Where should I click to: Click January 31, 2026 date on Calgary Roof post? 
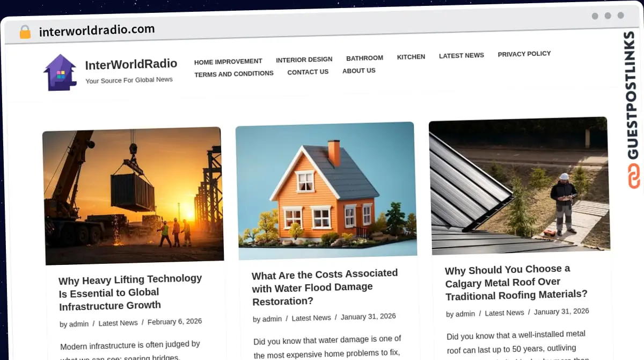click(x=561, y=311)
